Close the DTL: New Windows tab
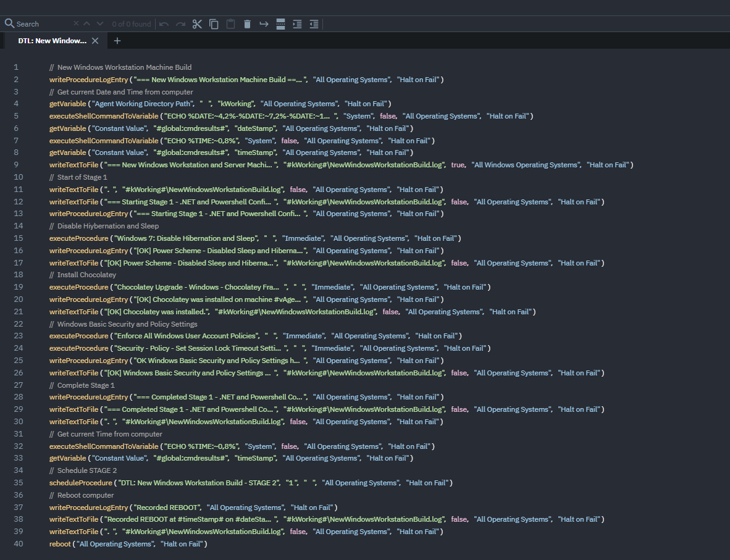The height and width of the screenshot is (560, 730). 95,41
